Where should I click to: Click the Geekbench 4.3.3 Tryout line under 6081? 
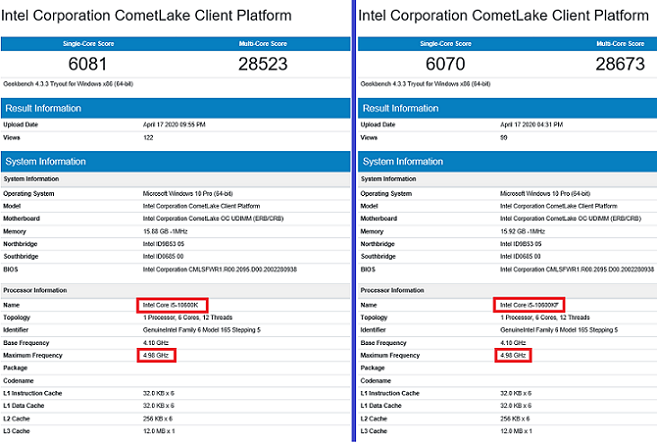68,84
